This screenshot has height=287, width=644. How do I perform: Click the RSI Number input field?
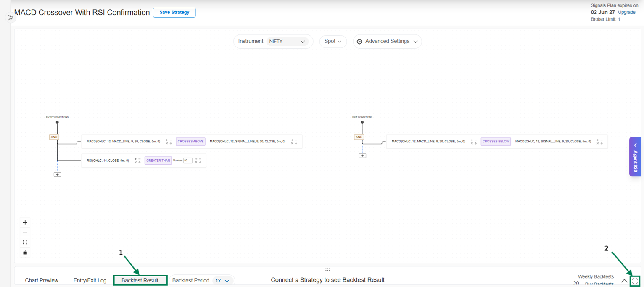click(187, 161)
